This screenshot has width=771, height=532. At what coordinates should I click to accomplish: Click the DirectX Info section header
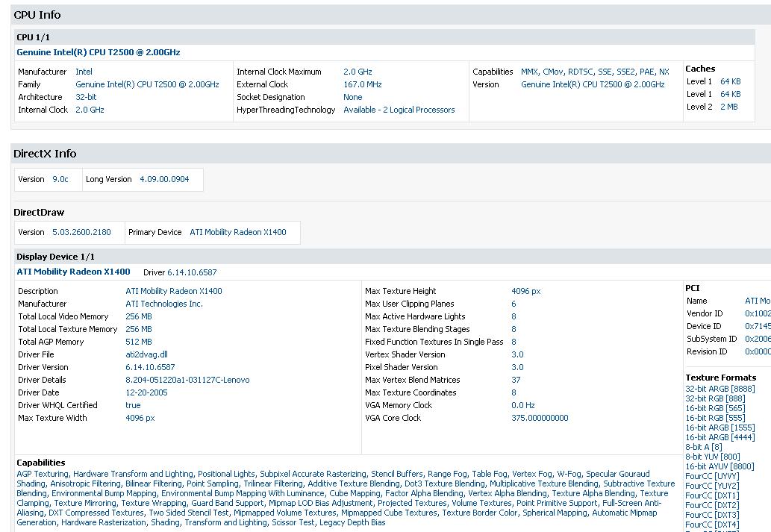(x=45, y=154)
